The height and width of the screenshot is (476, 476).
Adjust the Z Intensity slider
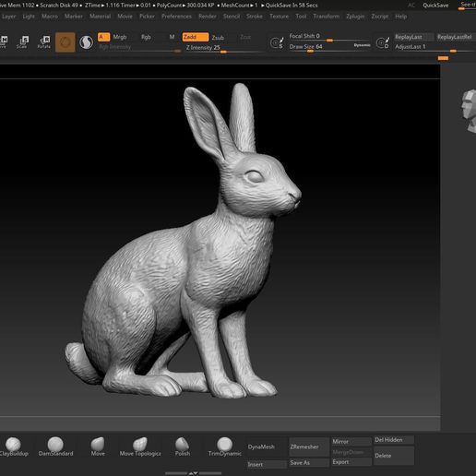tap(224, 49)
